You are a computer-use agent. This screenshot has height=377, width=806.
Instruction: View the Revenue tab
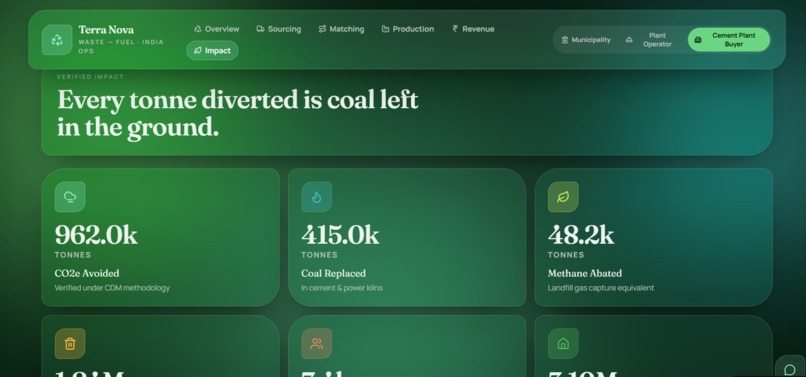(x=473, y=29)
